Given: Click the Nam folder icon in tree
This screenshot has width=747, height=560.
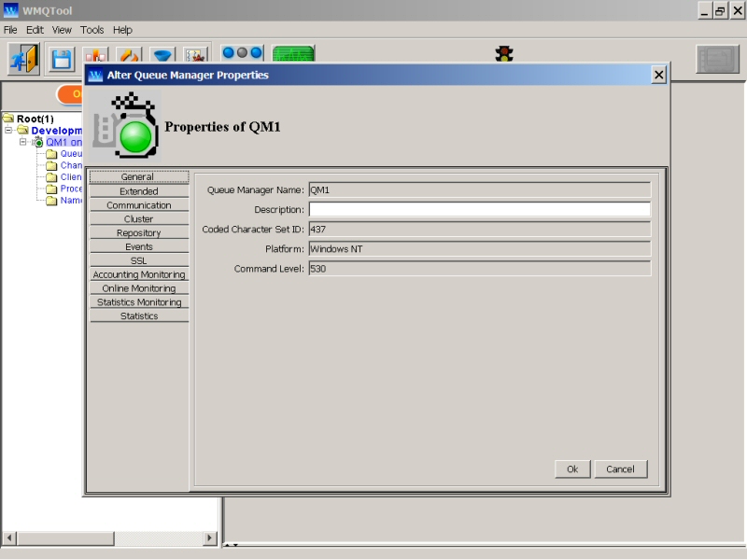Looking at the screenshot, I should [x=51, y=201].
